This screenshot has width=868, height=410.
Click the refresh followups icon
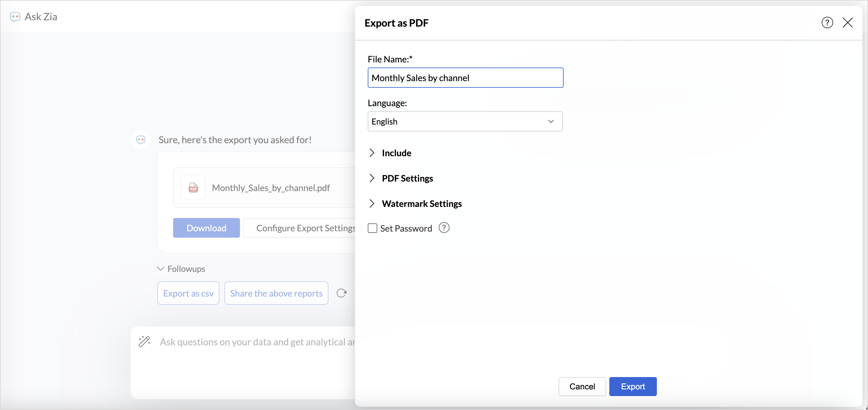[341, 293]
